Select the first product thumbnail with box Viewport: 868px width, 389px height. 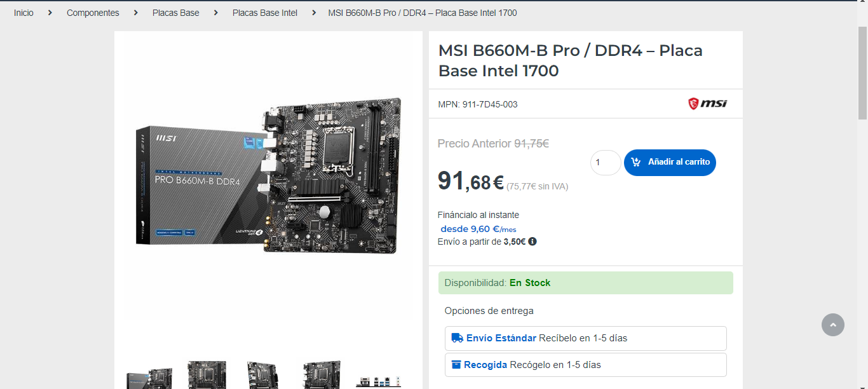149,376
